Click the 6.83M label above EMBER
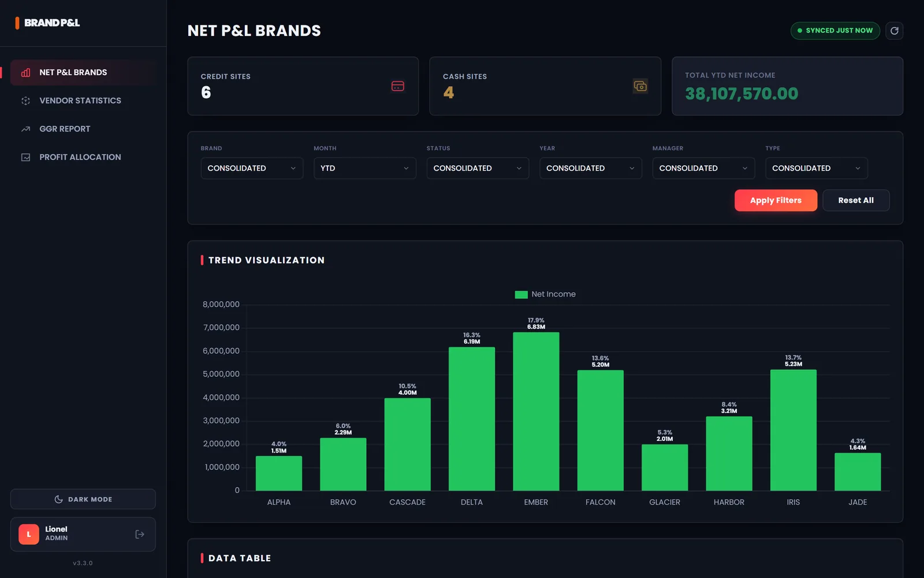 tap(536, 327)
